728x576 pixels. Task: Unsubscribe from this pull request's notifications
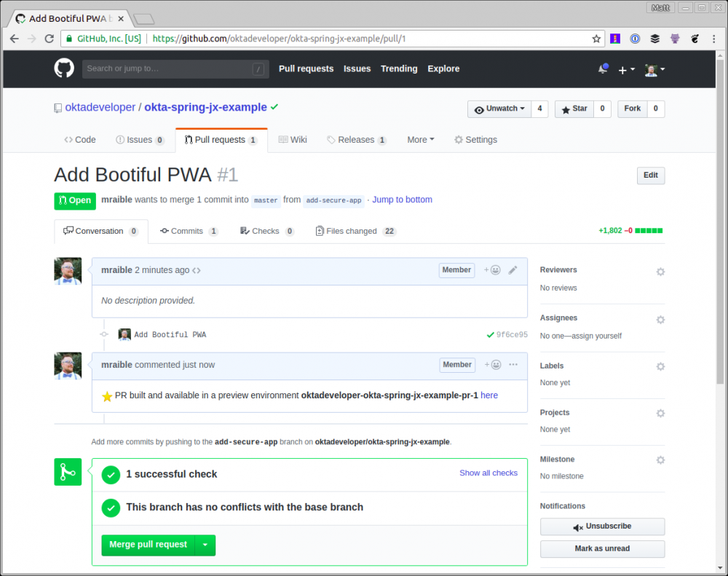602,526
